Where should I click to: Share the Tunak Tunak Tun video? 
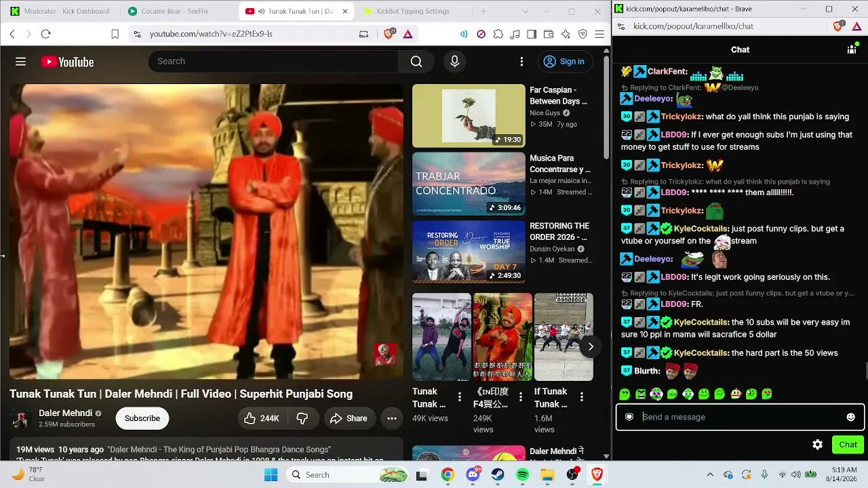click(349, 418)
